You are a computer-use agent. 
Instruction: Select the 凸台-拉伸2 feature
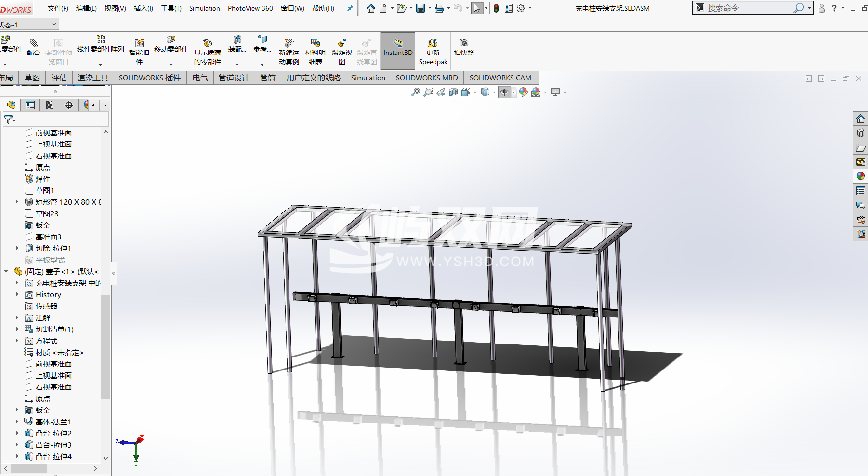tap(53, 433)
